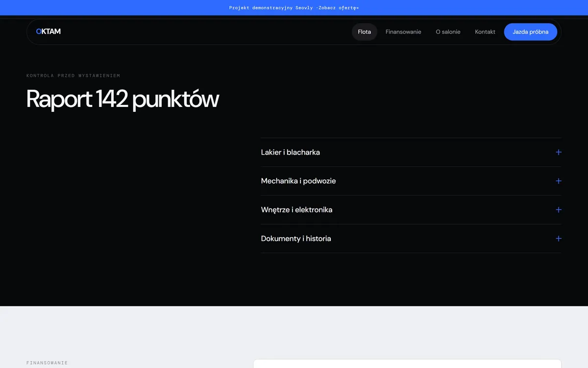The image size is (588, 368).
Task: Go to the Flota menu item
Action: tap(365, 32)
